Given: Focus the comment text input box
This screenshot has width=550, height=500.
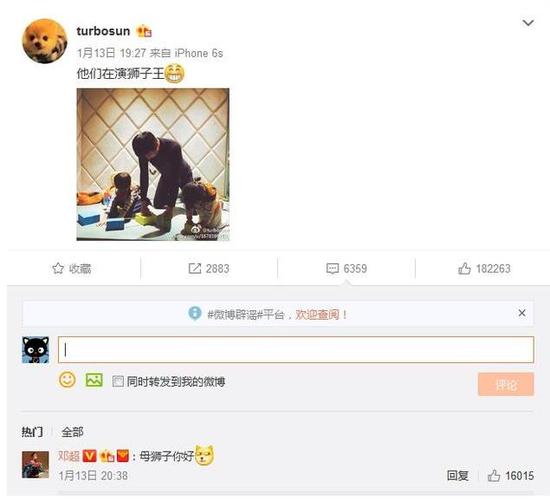Looking at the screenshot, I should pos(296,349).
